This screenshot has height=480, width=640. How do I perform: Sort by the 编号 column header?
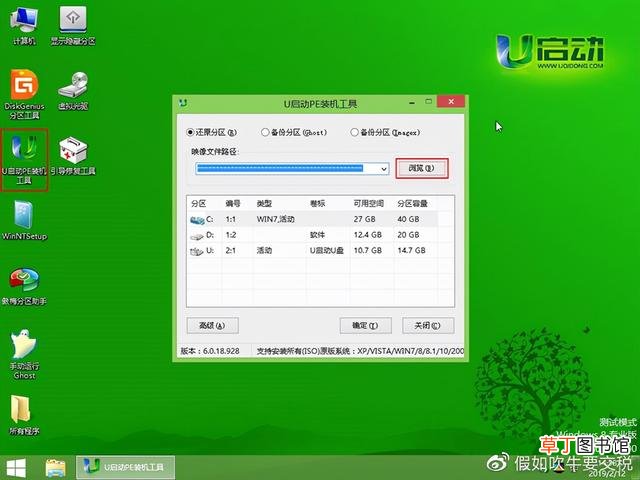[233, 203]
